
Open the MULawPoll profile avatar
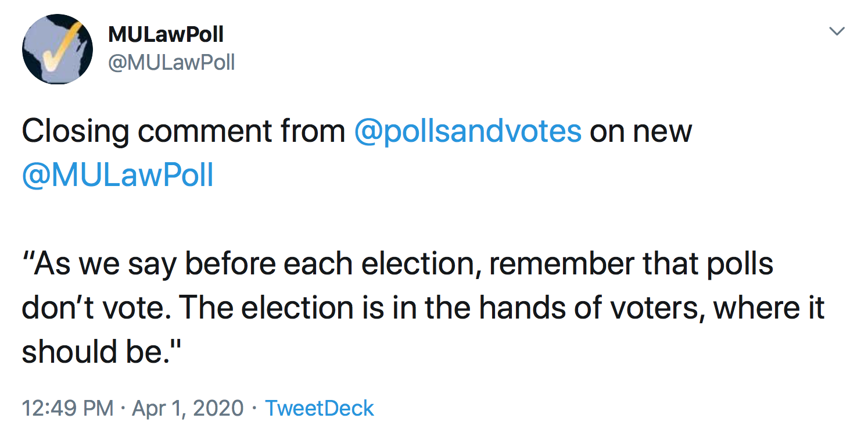tap(58, 49)
